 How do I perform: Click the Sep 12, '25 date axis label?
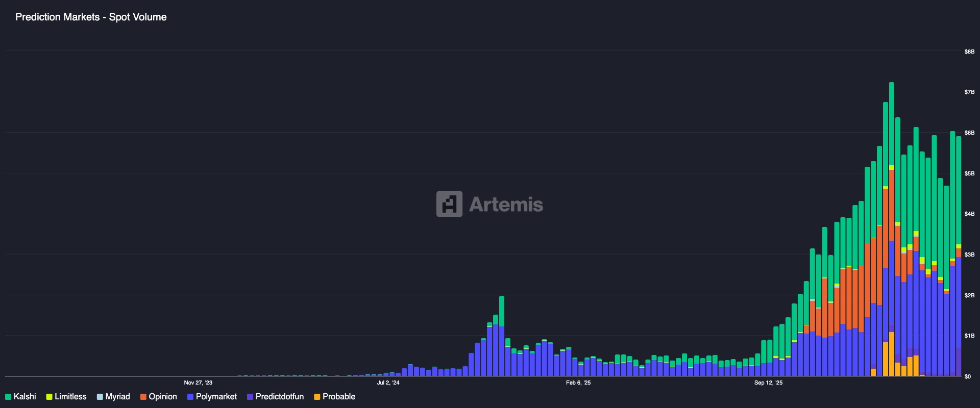(x=768, y=382)
